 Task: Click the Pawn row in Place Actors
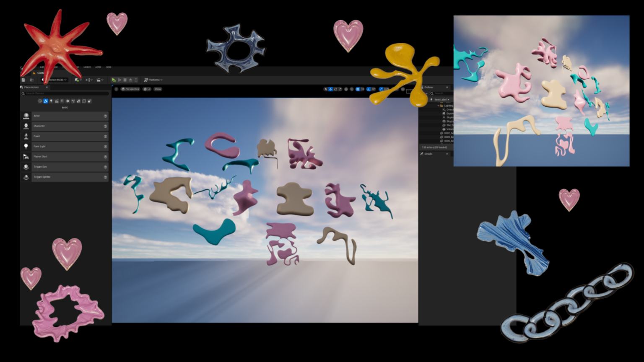(65, 136)
